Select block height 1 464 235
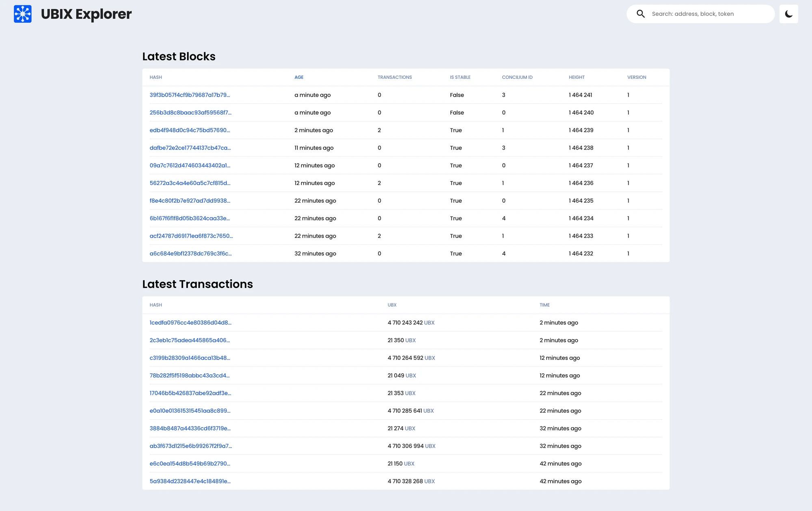Viewport: 812px width, 511px height. [x=581, y=201]
